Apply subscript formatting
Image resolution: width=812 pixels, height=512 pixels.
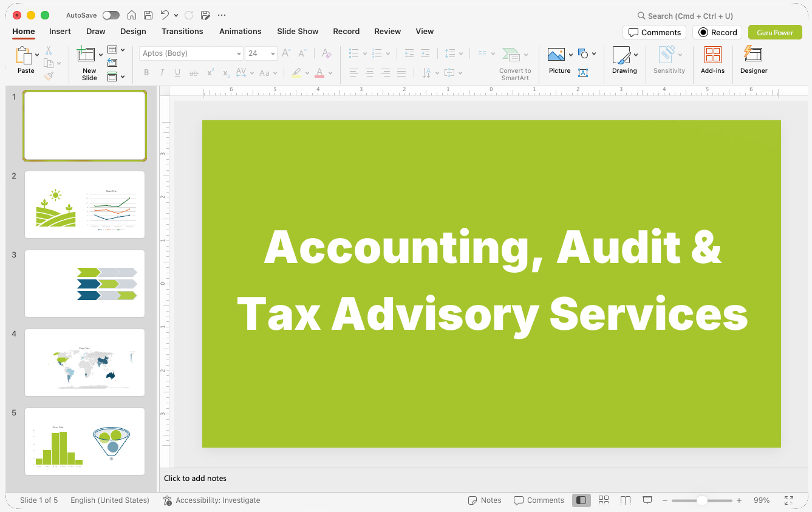pyautogui.click(x=226, y=73)
